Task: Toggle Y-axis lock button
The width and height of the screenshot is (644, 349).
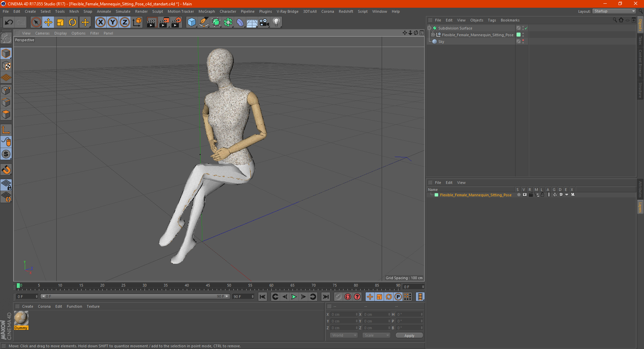Action: pyautogui.click(x=113, y=22)
